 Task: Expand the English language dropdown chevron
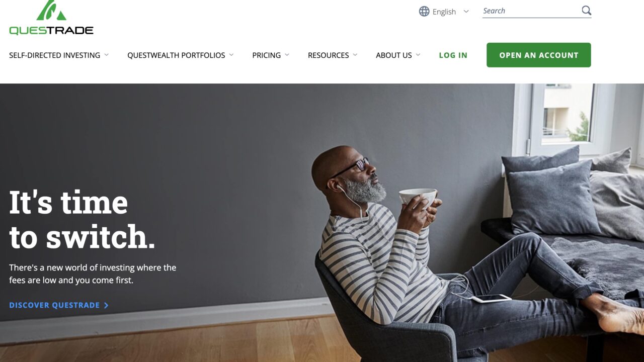466,11
